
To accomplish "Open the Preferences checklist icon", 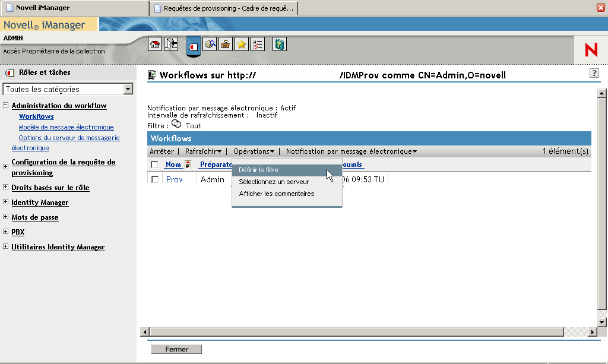I will pyautogui.click(x=258, y=44).
